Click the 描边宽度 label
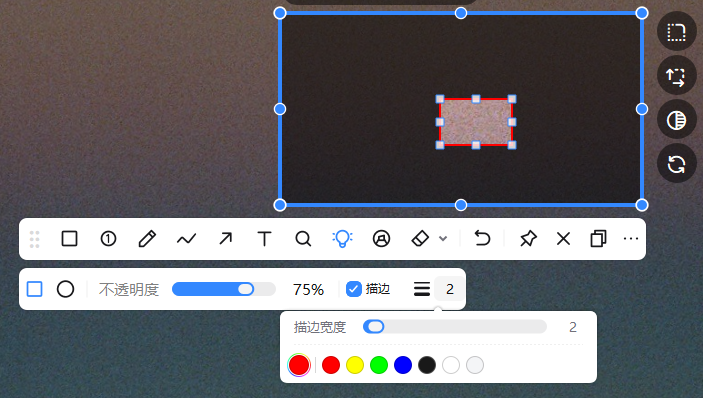The width and height of the screenshot is (703, 398). (320, 327)
